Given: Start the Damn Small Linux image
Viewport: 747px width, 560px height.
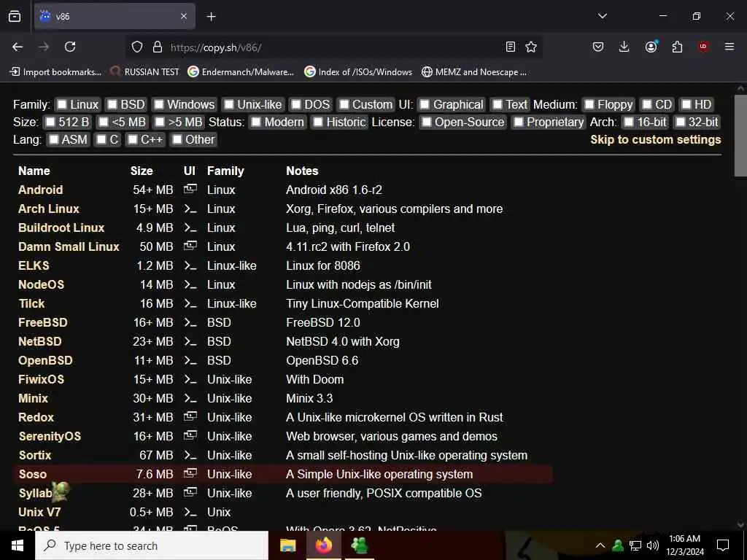Looking at the screenshot, I should click(x=69, y=246).
